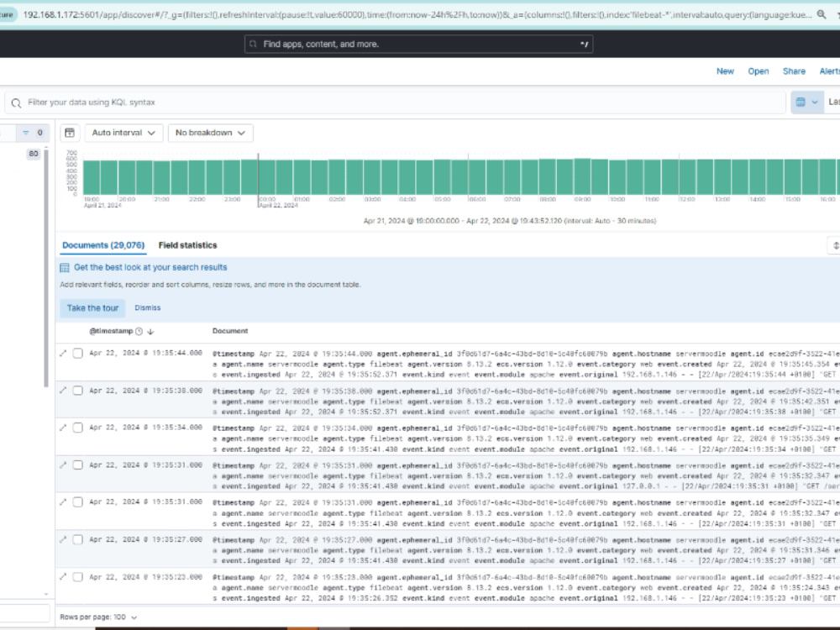This screenshot has height=630, width=840.
Task: Dismiss the search results tour banner
Action: coord(148,307)
